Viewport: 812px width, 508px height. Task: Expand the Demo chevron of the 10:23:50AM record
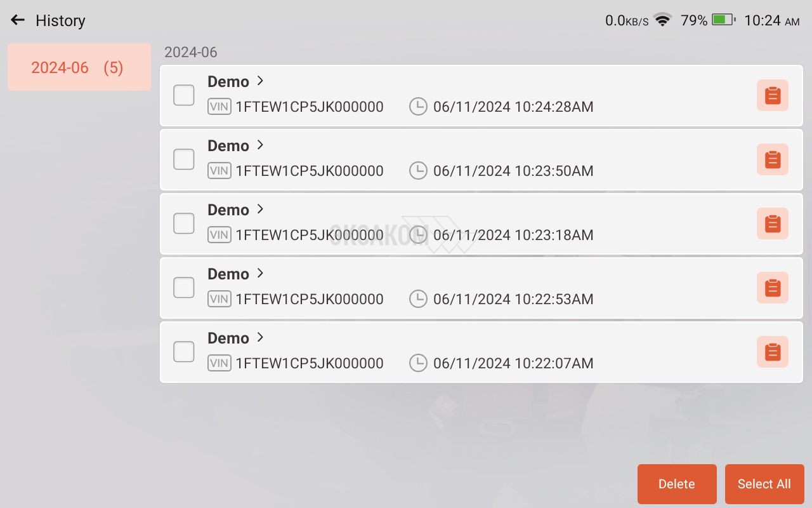coord(260,145)
